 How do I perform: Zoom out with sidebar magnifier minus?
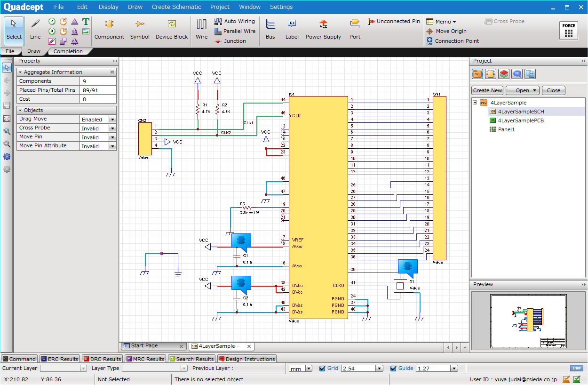pos(7,144)
